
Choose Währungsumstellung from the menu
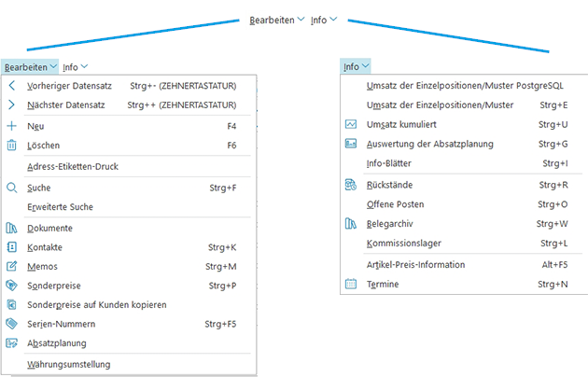coord(69,364)
